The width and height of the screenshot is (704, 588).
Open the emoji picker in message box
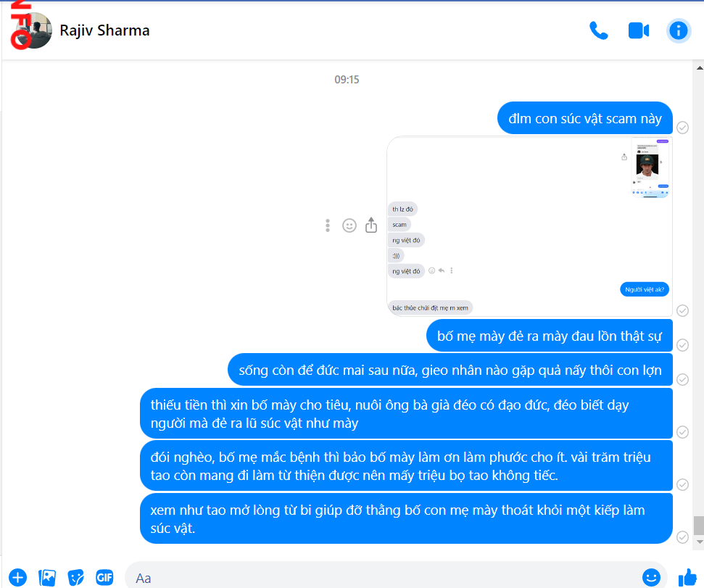coord(651,577)
